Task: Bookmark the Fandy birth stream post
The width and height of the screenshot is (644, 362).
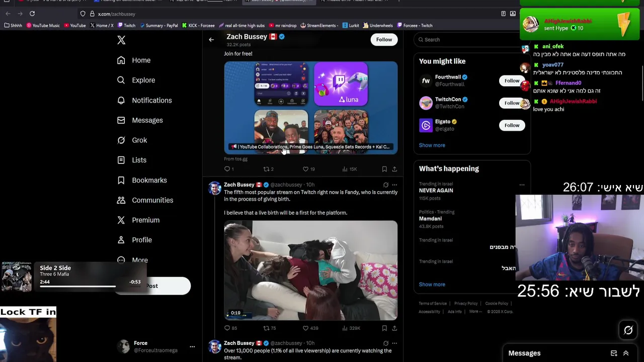Action: coord(384,328)
